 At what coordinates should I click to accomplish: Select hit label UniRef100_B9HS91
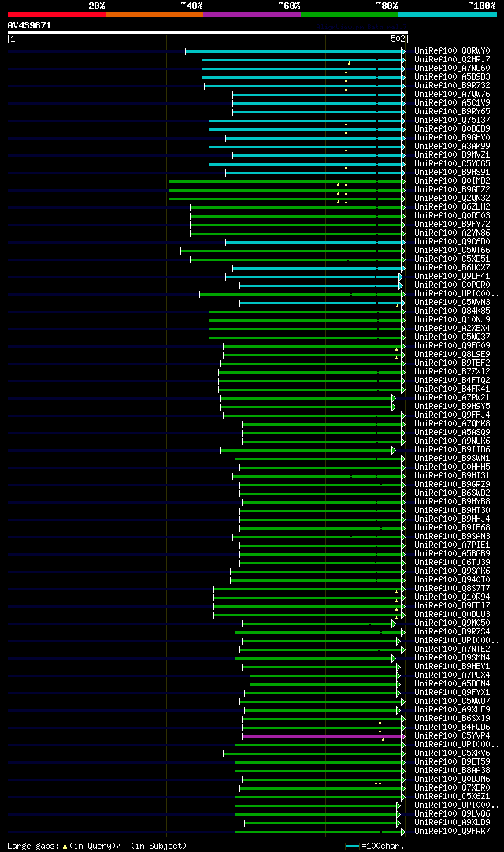[x=452, y=173]
